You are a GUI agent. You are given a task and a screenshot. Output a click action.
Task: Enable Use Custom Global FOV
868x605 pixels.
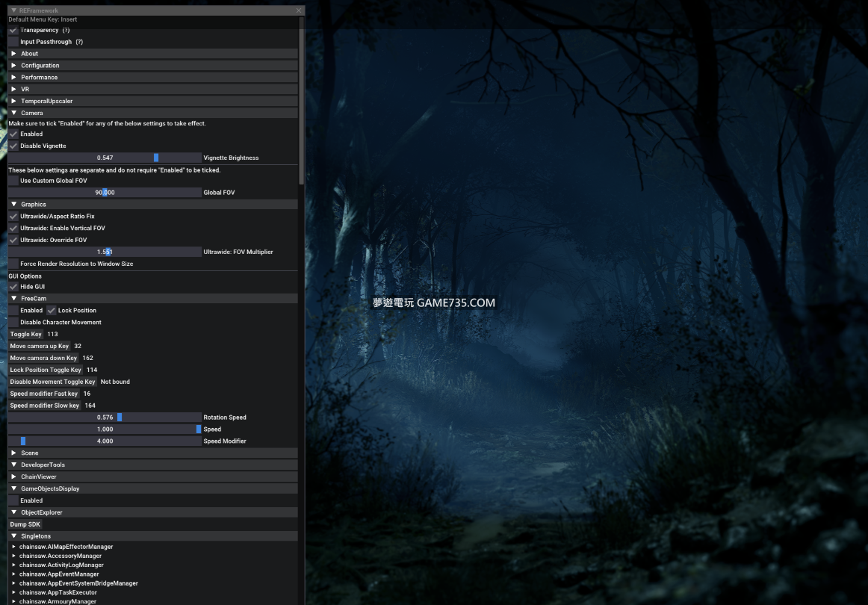[x=13, y=181]
